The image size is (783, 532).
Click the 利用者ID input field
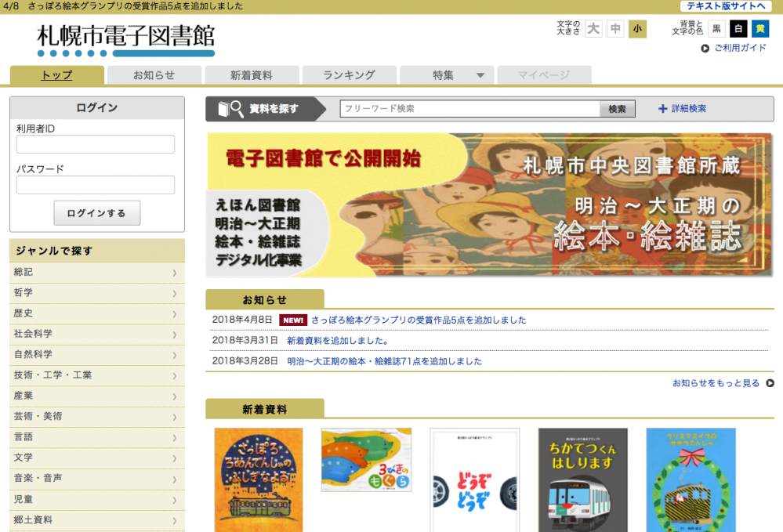(x=96, y=144)
